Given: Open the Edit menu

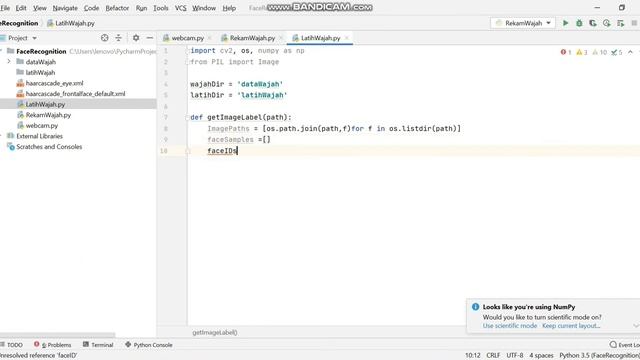Looking at the screenshot, I should click(21, 8).
